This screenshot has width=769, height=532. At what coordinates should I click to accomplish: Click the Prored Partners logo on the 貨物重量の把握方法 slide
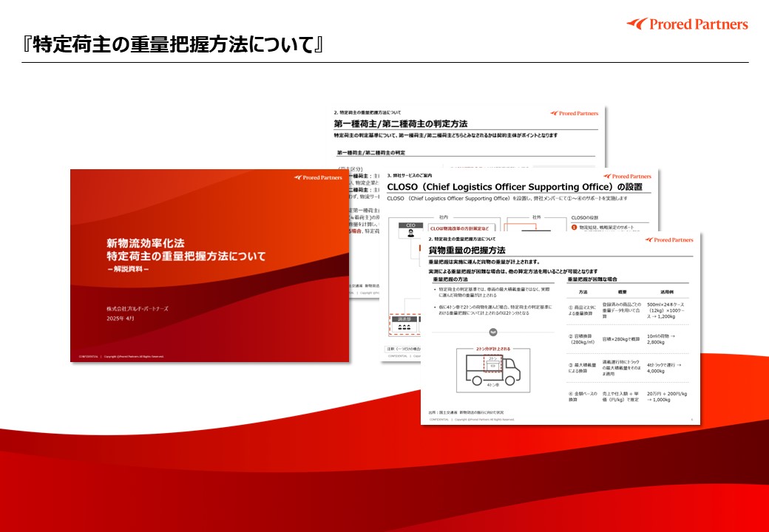click(x=669, y=239)
